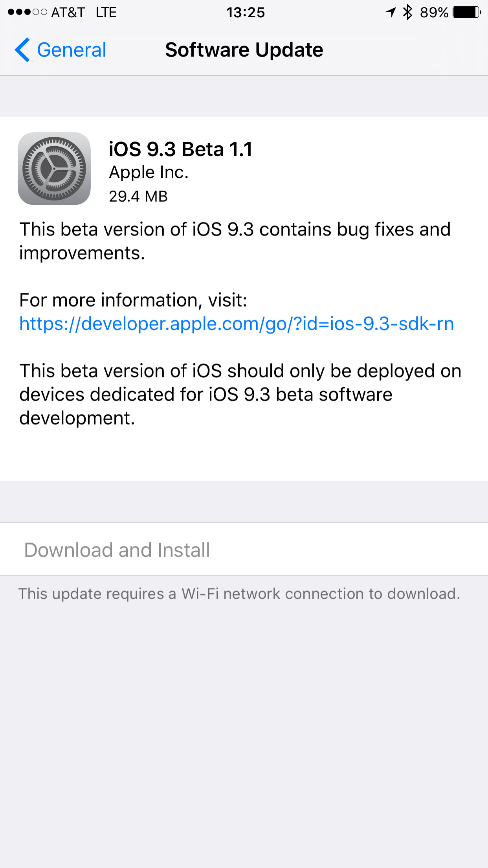Tap the Apple Inc. developer label
488x868 pixels.
click(149, 173)
